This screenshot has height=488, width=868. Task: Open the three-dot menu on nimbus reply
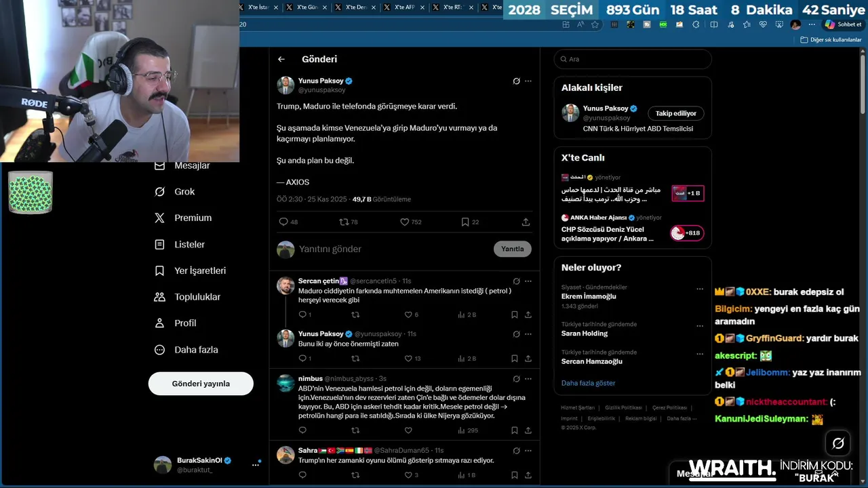click(x=528, y=379)
